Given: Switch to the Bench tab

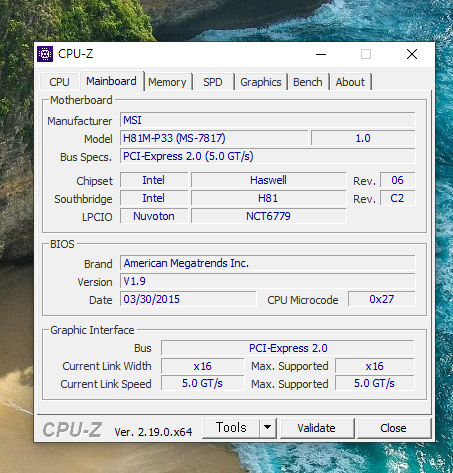Looking at the screenshot, I should [308, 82].
